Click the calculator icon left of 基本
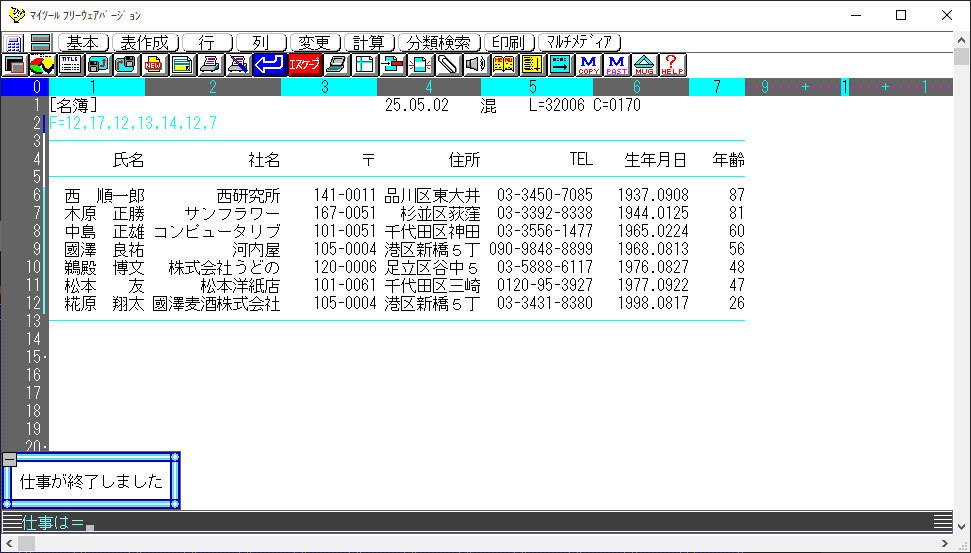971x553 pixels. 14,43
